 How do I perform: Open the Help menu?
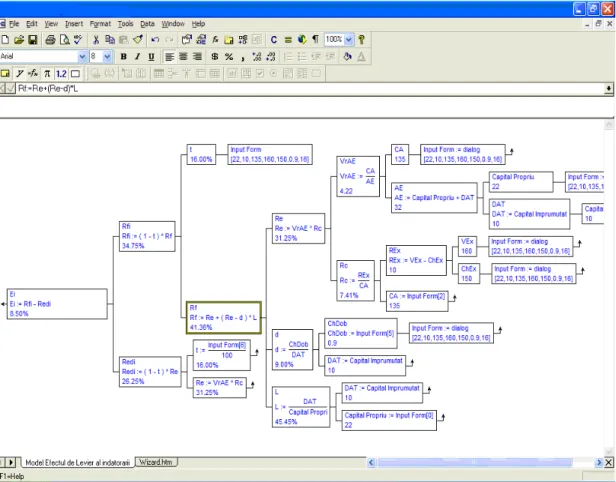pos(198,24)
